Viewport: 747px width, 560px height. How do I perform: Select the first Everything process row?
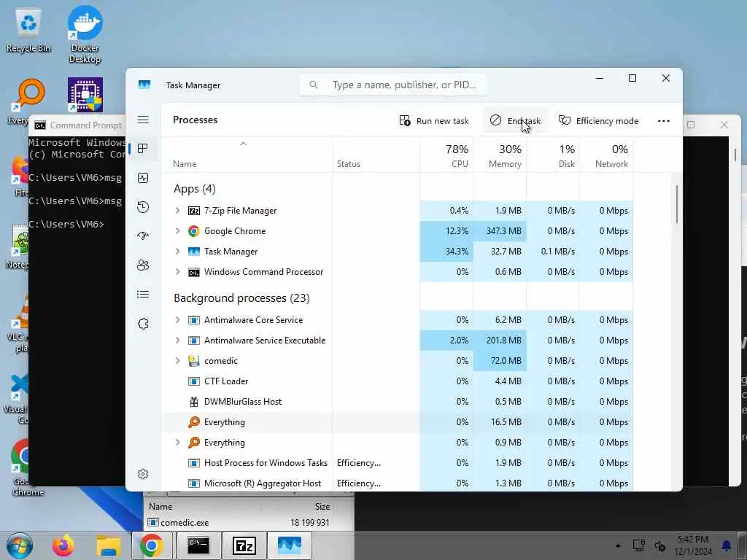click(397, 422)
